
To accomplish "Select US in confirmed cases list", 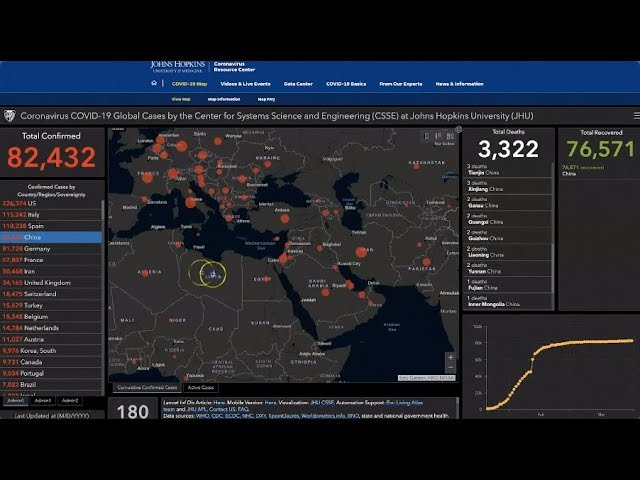I will tap(51, 203).
